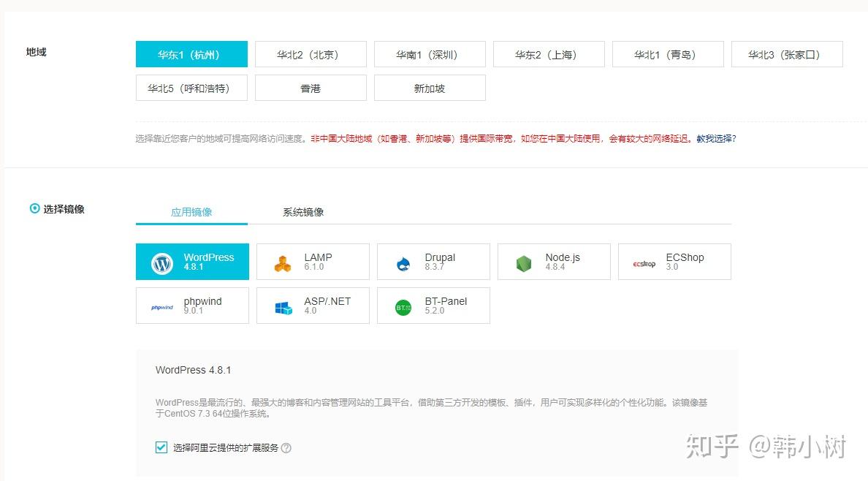
Task: Switch to 系统镜像 tab
Action: [303, 212]
